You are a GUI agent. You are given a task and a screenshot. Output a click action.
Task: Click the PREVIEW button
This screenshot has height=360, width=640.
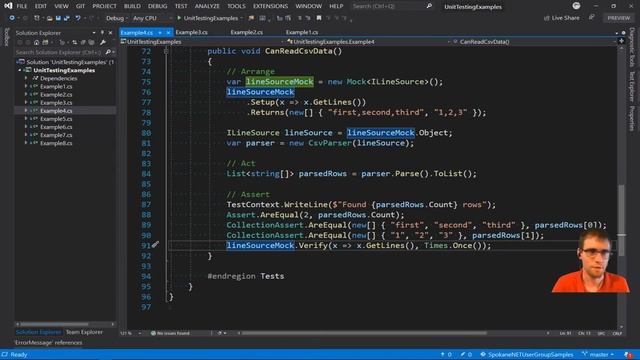click(619, 18)
